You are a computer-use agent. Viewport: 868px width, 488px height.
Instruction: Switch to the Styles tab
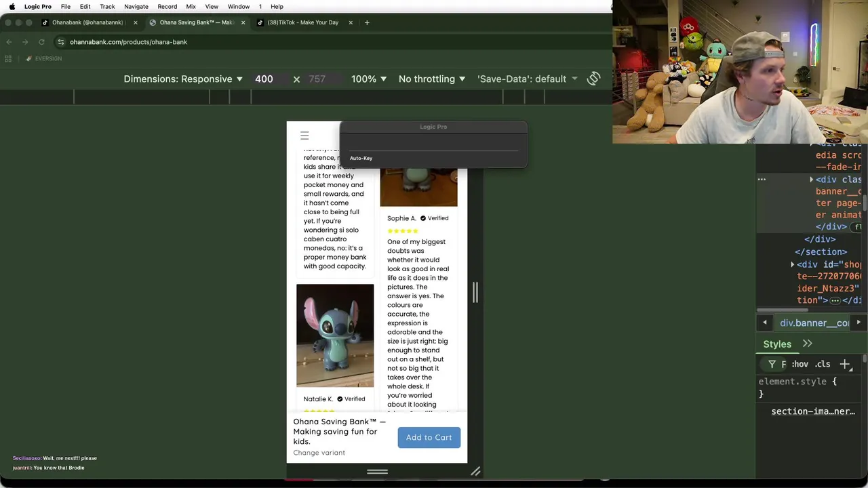(x=777, y=344)
